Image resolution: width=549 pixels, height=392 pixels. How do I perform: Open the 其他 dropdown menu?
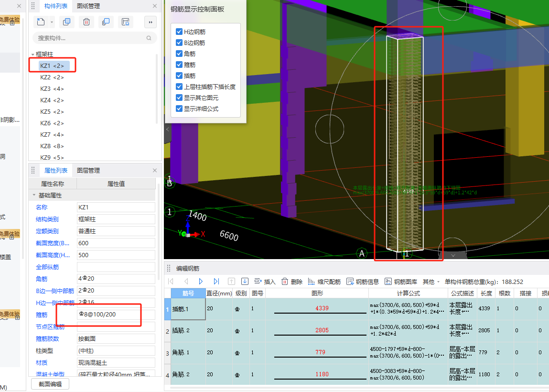[x=431, y=282]
